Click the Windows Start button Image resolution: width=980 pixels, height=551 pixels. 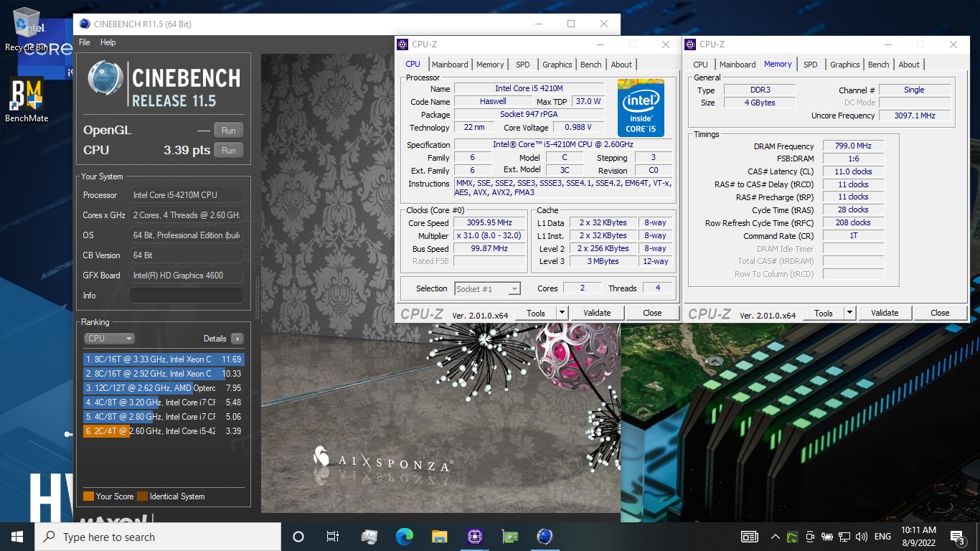click(17, 537)
